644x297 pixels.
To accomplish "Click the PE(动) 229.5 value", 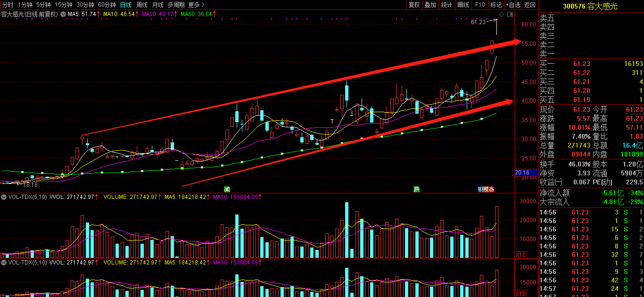I will pyautogui.click(x=635, y=182).
